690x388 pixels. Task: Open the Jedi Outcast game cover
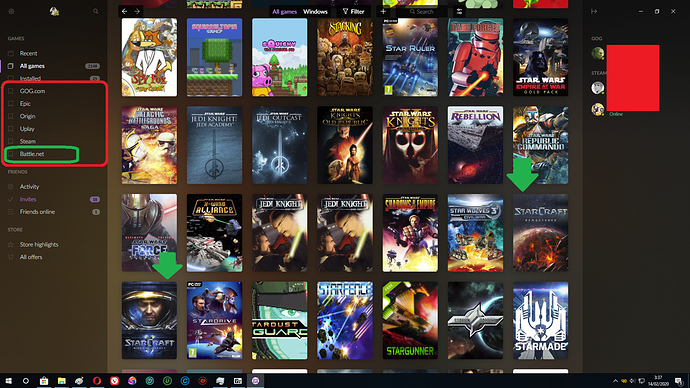(279, 145)
